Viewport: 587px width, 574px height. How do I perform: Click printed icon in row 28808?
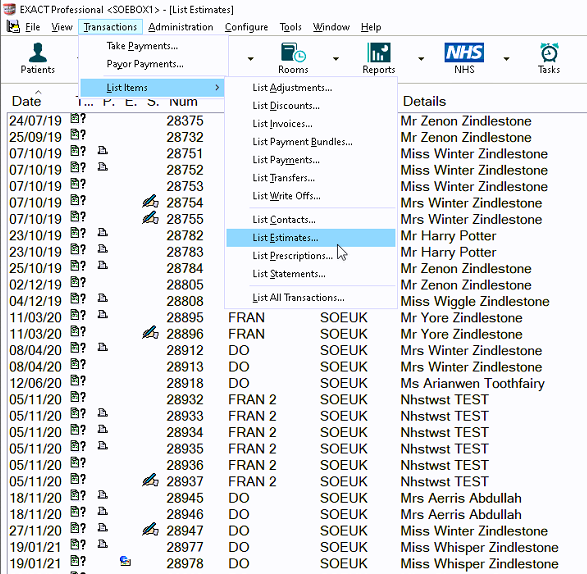pos(103,298)
